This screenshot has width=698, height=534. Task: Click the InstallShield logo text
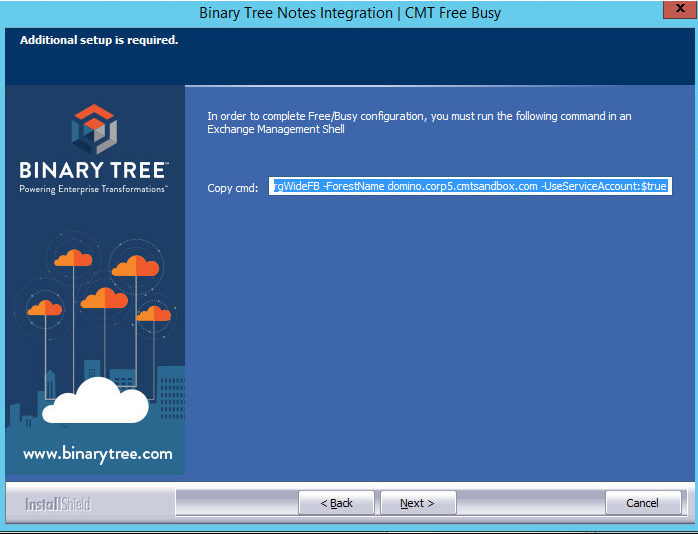(x=58, y=504)
